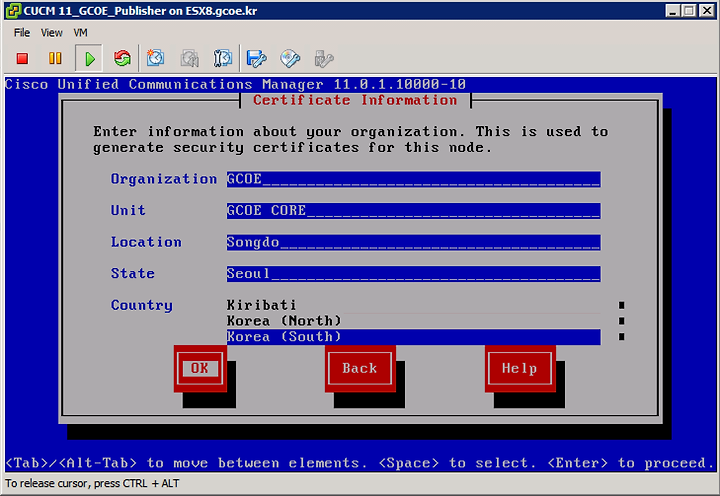Click the USB device connect icon
720x496 pixels.
click(324, 58)
